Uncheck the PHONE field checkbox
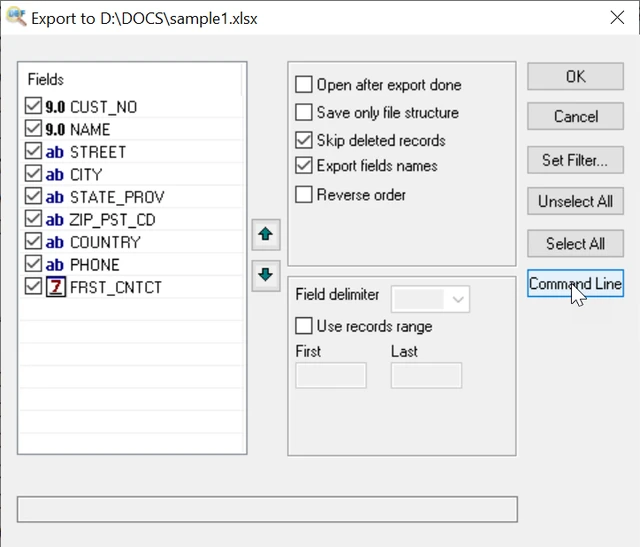Image resolution: width=640 pixels, height=547 pixels. 33,263
